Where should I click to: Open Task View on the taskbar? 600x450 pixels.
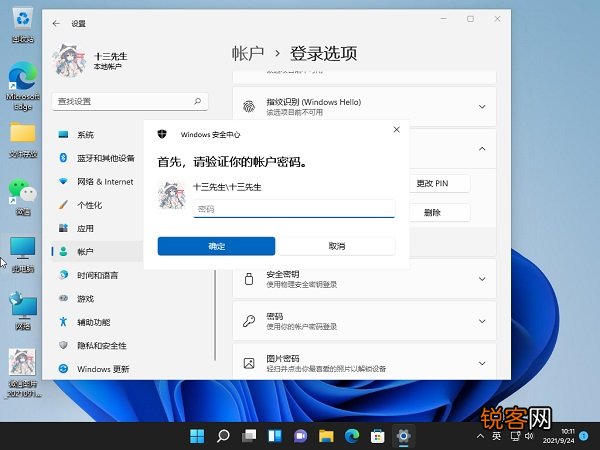coord(249,436)
